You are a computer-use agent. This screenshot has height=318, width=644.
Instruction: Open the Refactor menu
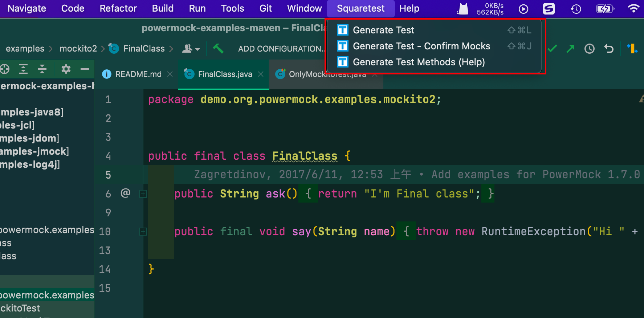tap(118, 8)
